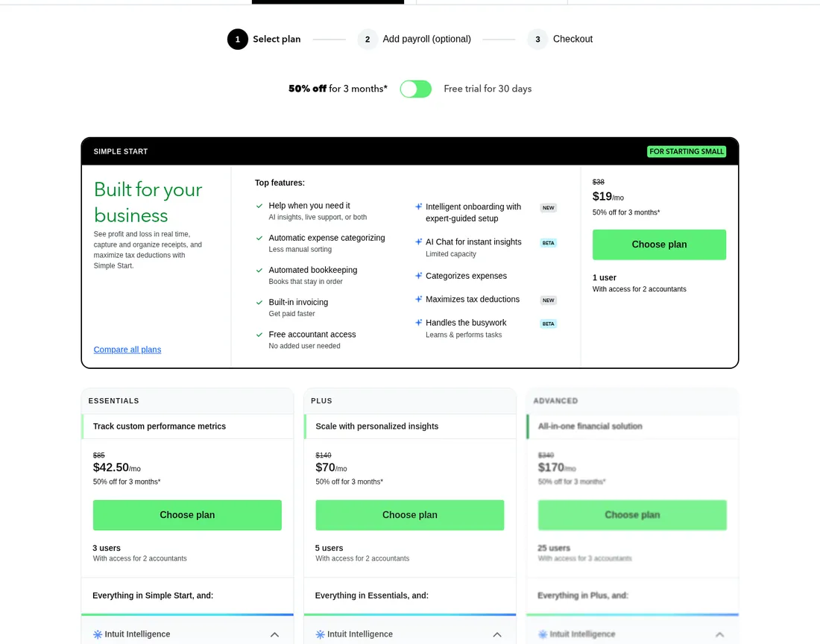The image size is (820, 644).
Task: Click checkmark beside Automated bookkeeping
Action: tap(259, 271)
